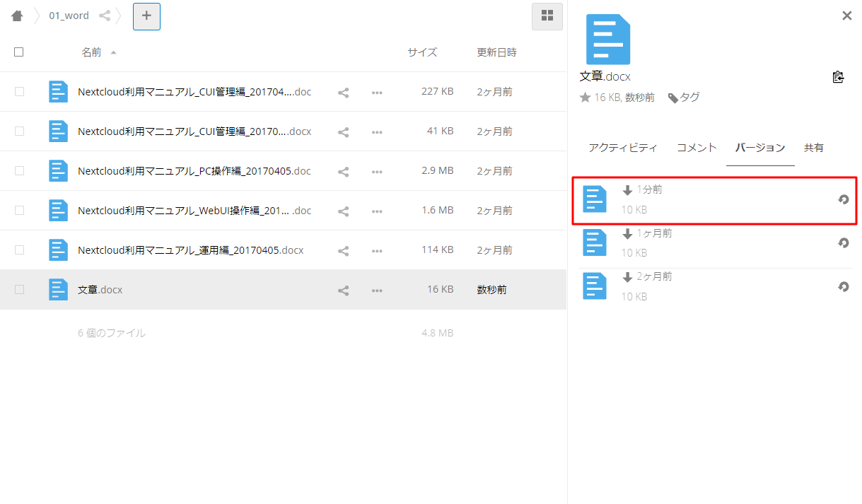Image resolution: width=862 pixels, height=504 pixels.
Task: Share the 41 KB CUI管理編 .docx file
Action: tap(344, 131)
